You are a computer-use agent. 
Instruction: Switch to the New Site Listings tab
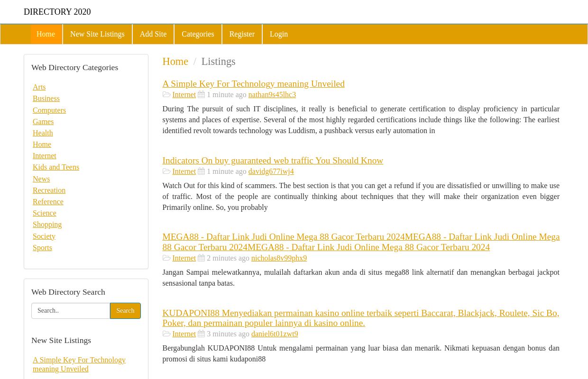coord(97,34)
